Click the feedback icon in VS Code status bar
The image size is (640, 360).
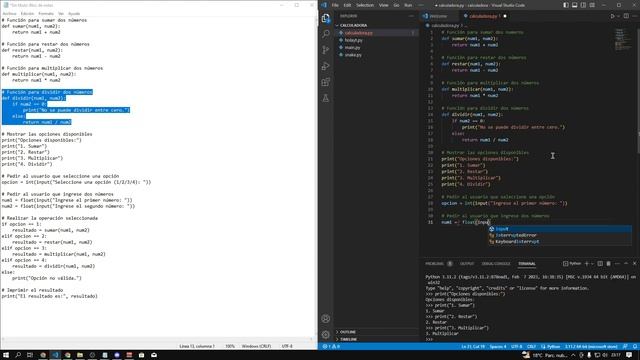pyautogui.click(x=625, y=347)
